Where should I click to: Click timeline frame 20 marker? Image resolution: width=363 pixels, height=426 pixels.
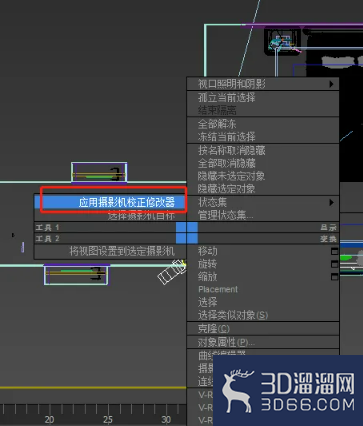49,419
